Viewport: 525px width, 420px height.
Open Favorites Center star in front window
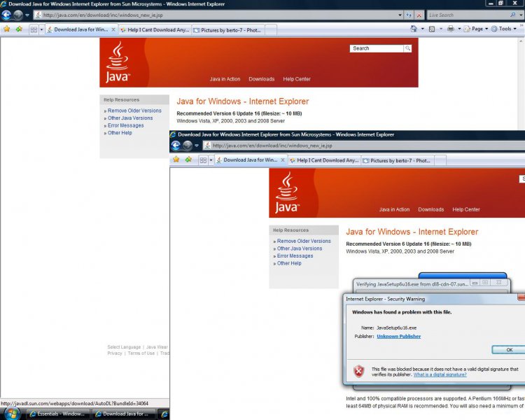(x=176, y=160)
